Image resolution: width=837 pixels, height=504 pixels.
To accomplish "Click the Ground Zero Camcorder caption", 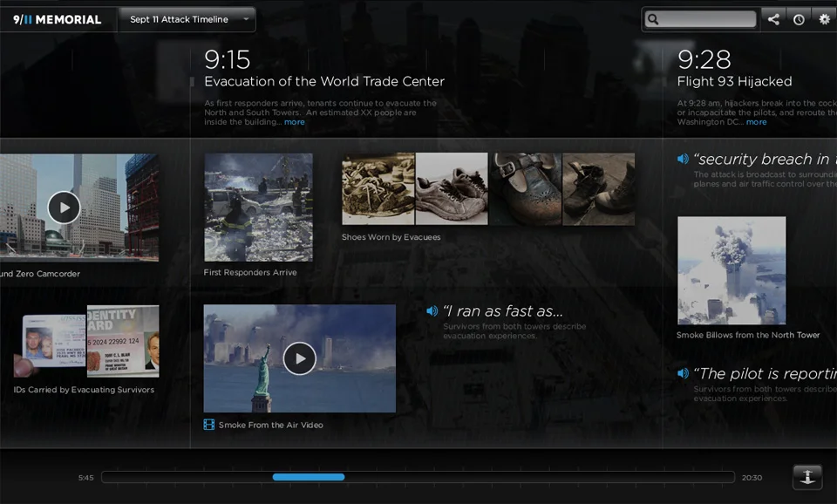I will (40, 274).
